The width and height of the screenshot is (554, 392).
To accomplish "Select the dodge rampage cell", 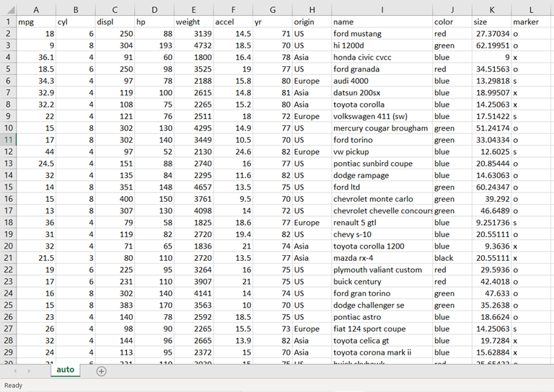I will click(382, 175).
